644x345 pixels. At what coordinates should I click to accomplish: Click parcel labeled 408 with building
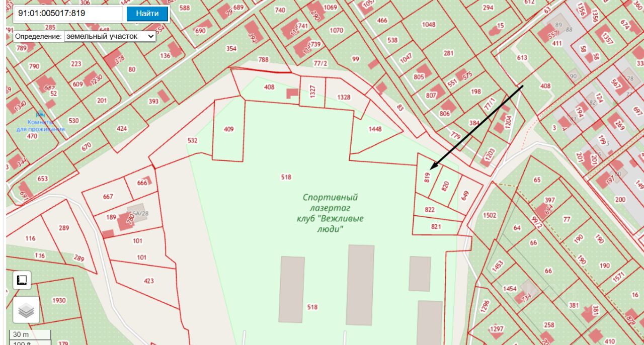pos(269,87)
